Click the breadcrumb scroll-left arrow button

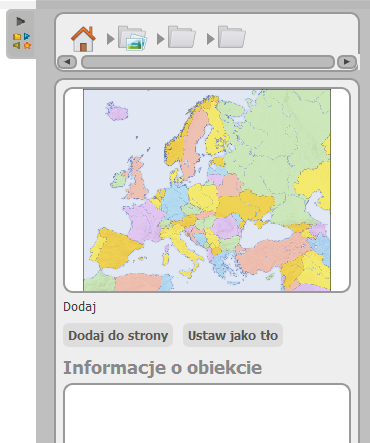click(67, 62)
